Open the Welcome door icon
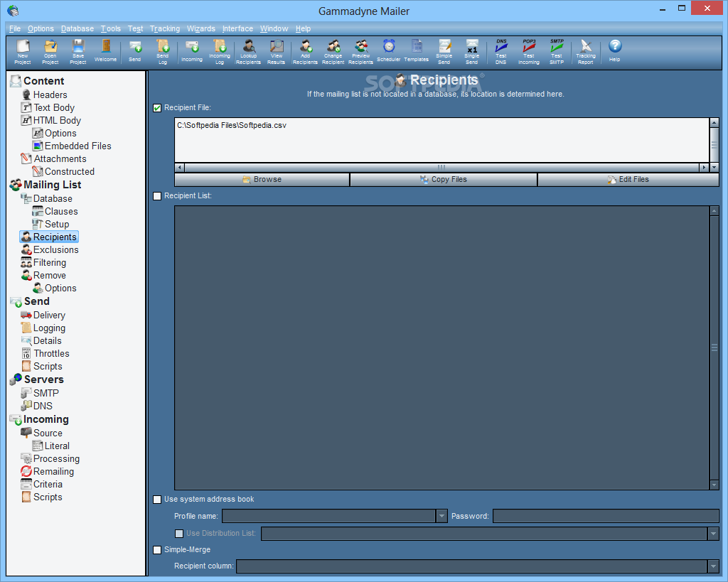Image resolution: width=728 pixels, height=582 pixels. click(106, 50)
